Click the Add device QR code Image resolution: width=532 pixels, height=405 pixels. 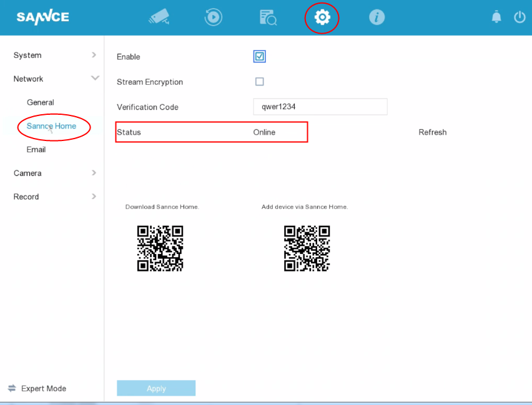pyautogui.click(x=307, y=248)
